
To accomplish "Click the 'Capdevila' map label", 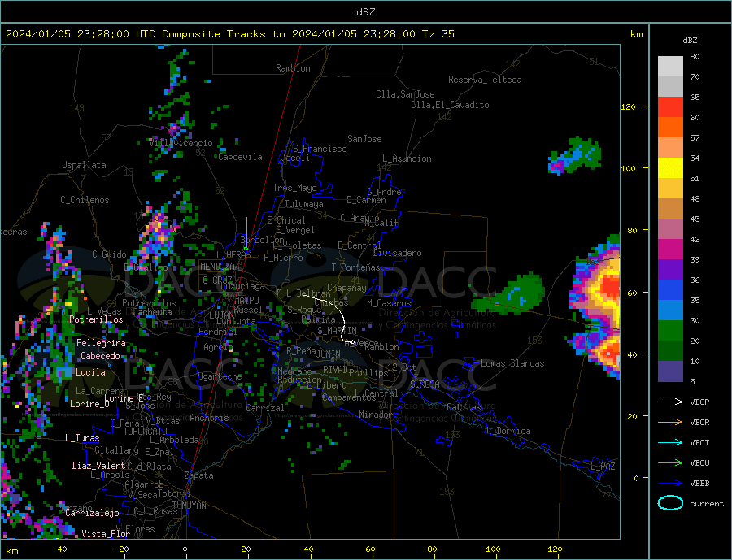I will 240,157.
